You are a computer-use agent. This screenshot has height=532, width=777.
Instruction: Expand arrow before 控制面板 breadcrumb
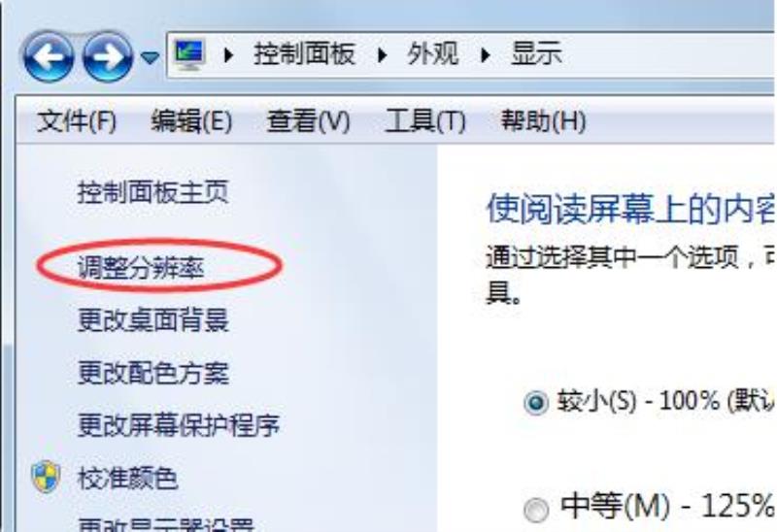click(x=228, y=54)
